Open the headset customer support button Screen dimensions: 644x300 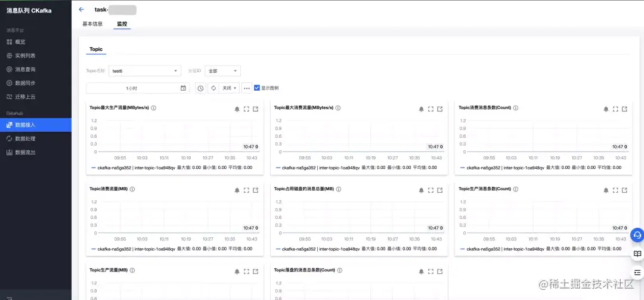coord(637,234)
